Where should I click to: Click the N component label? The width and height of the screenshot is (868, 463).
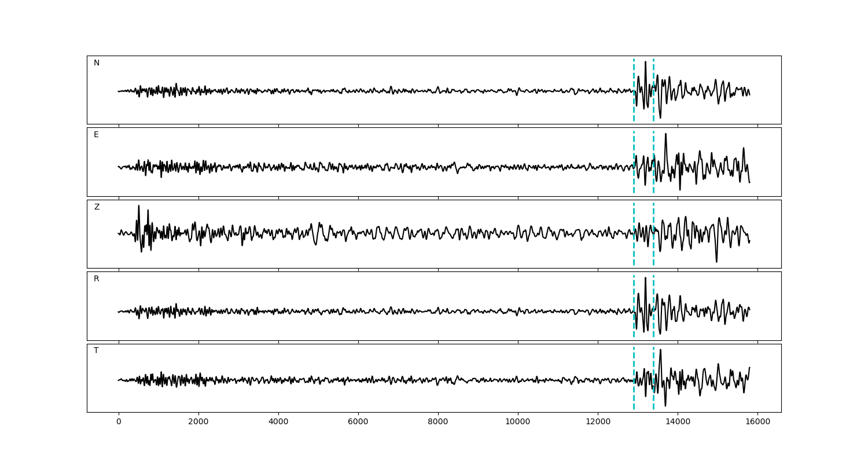coord(97,63)
